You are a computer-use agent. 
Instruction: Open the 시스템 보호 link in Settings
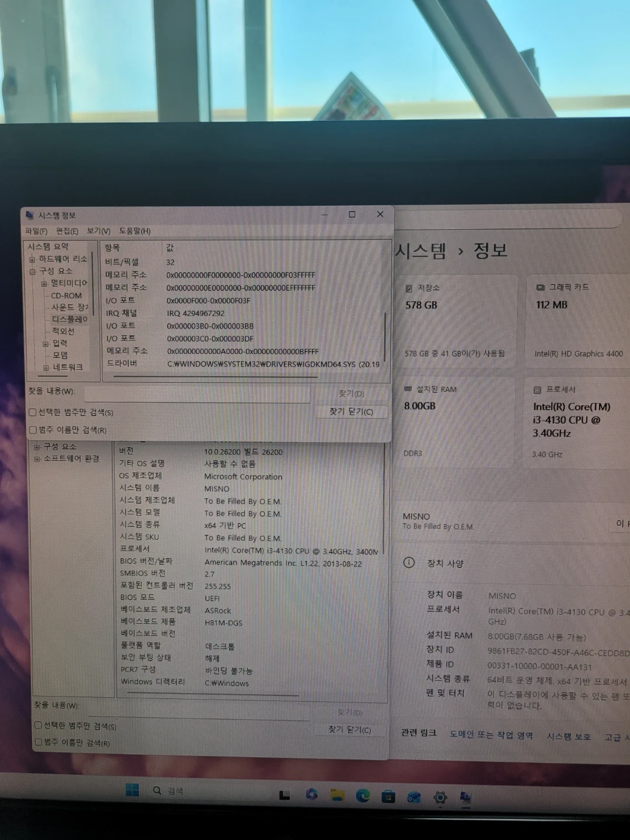568,736
